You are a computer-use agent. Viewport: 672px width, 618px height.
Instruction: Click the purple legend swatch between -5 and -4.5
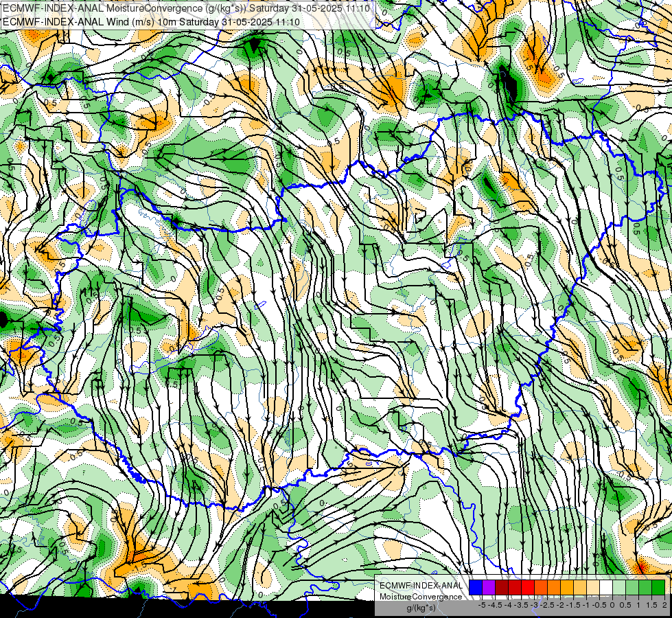click(x=489, y=588)
